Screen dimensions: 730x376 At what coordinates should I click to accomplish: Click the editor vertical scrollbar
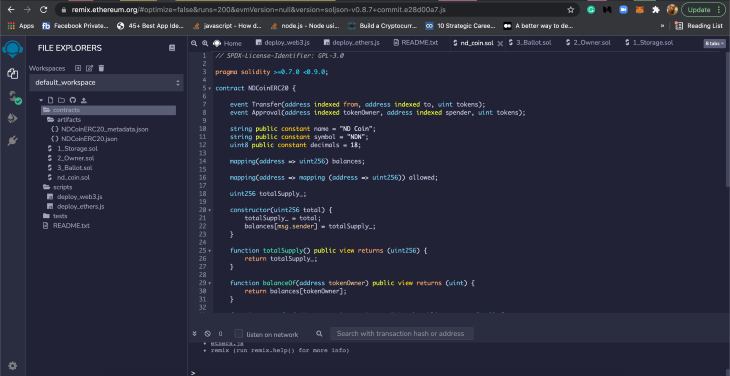(x=728, y=121)
